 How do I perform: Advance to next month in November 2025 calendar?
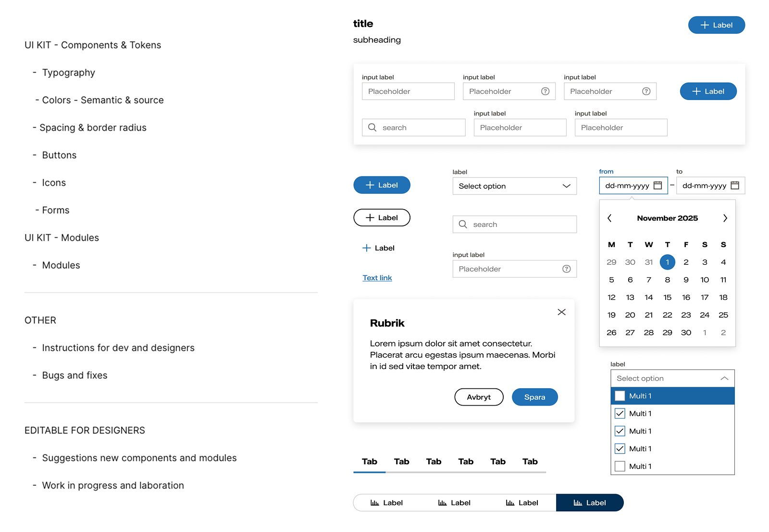[725, 218]
